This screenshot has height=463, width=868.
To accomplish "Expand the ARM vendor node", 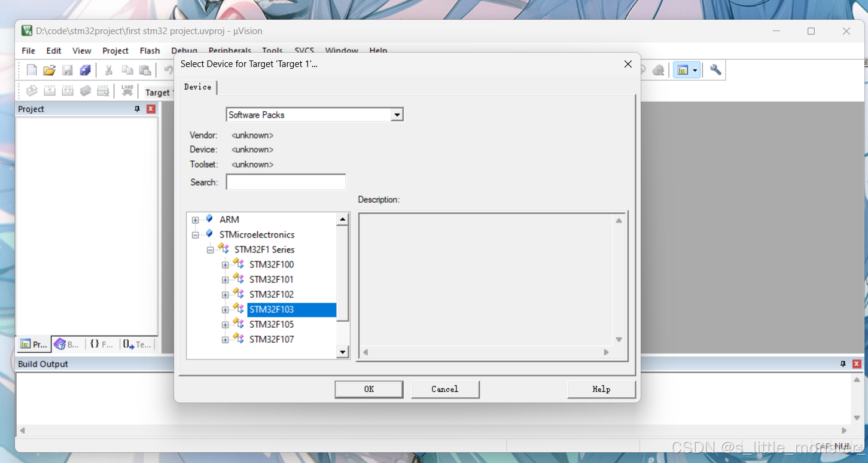I will pos(195,220).
